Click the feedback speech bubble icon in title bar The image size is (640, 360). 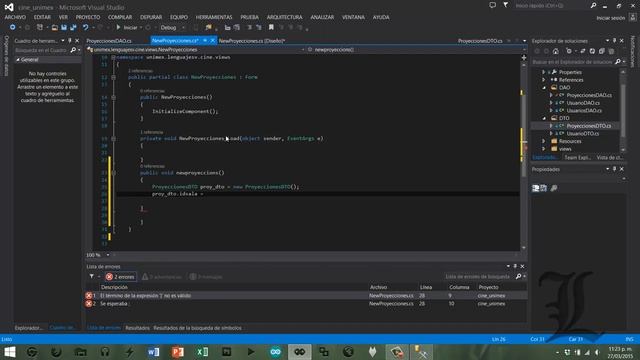pyautogui.click(x=493, y=5)
